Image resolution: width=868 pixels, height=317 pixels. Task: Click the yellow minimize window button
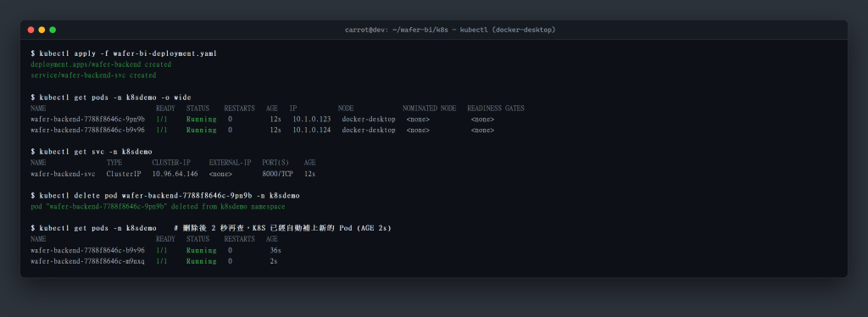(42, 30)
